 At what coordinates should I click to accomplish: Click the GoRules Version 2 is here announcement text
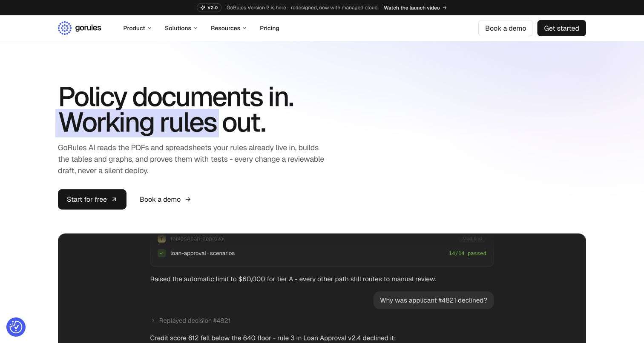click(302, 8)
